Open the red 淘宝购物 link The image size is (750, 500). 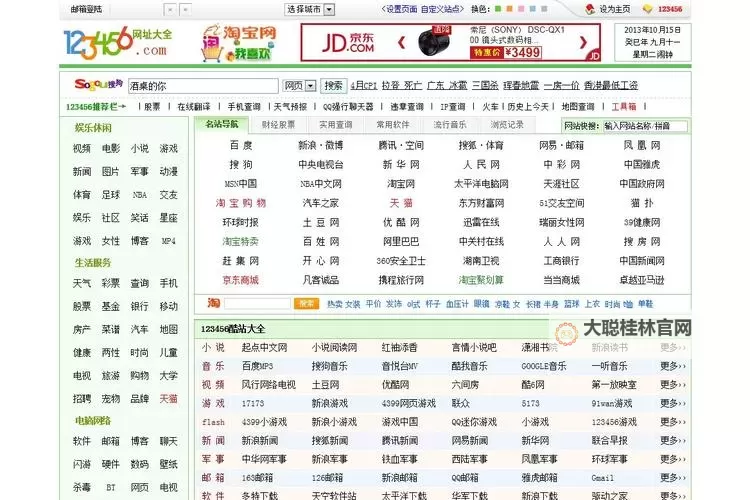(x=241, y=203)
